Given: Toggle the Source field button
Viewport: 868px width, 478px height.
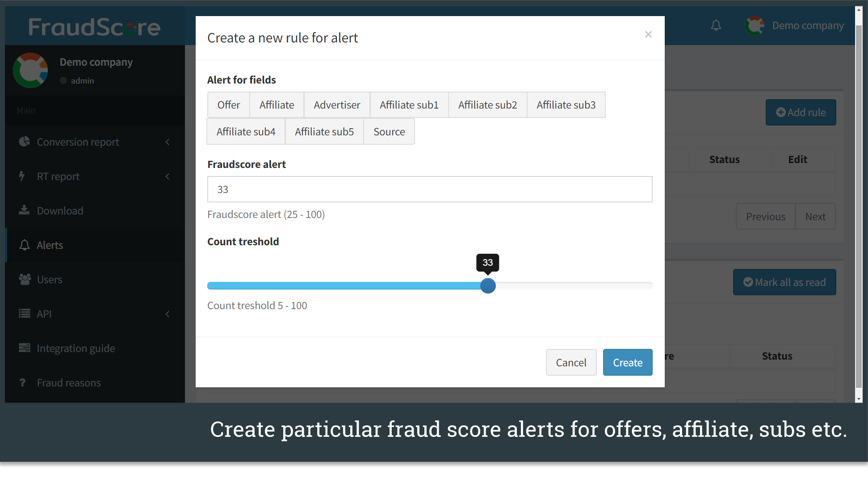Looking at the screenshot, I should [x=389, y=132].
